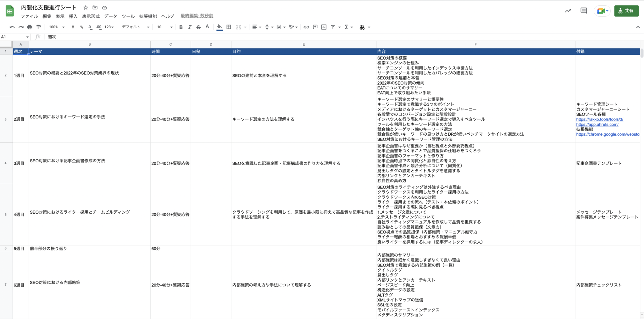Screen dimensions: 644x319
Task: Open the rakko.tools link in the 付録 column
Action: click(599, 119)
